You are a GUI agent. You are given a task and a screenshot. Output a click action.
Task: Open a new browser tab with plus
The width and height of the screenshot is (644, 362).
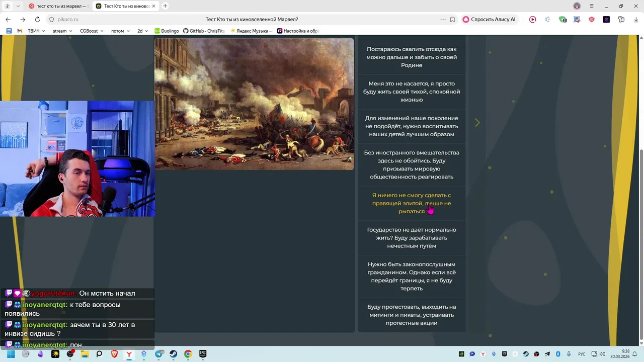165,6
